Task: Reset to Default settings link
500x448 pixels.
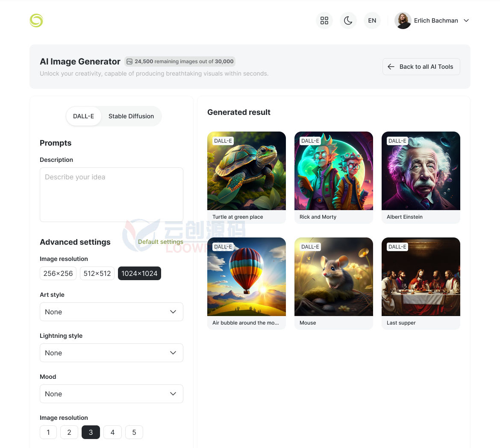Action: click(160, 242)
